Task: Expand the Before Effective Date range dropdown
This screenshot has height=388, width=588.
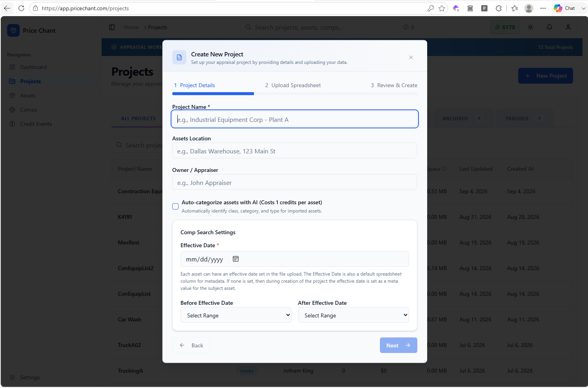Action: point(236,315)
